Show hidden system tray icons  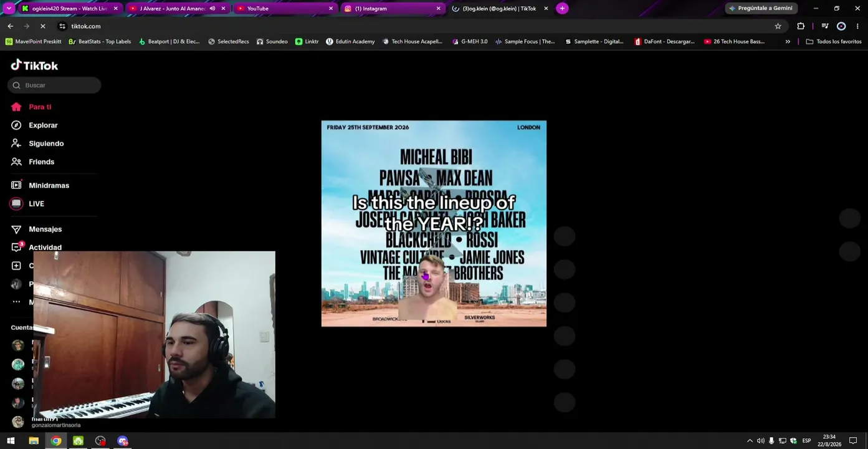(x=750, y=441)
